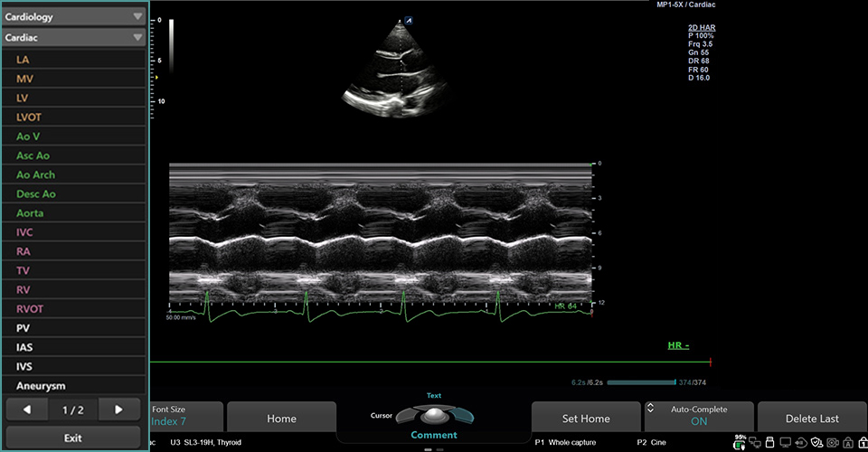This screenshot has height=452, width=868.
Task: Click the security shield icon in status bar
Action: pyautogui.click(x=816, y=442)
